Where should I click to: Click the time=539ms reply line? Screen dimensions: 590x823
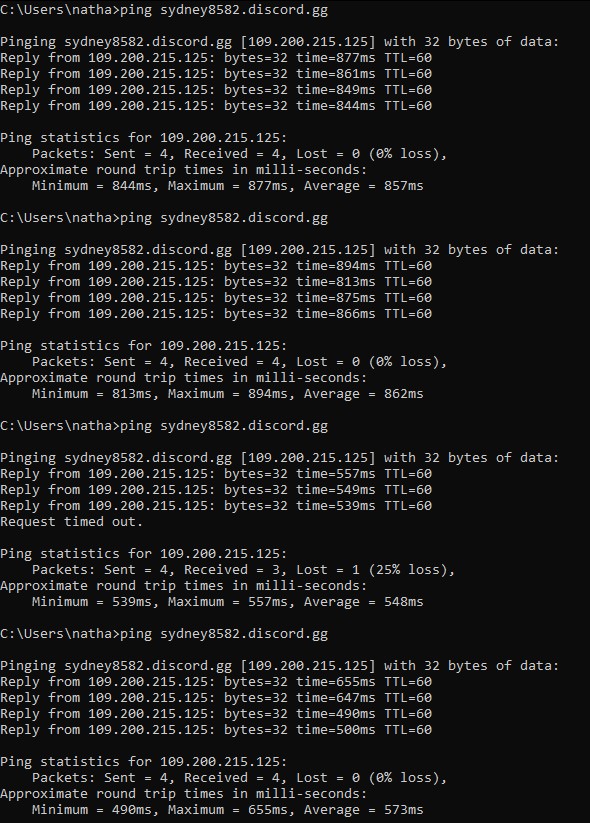(216, 506)
